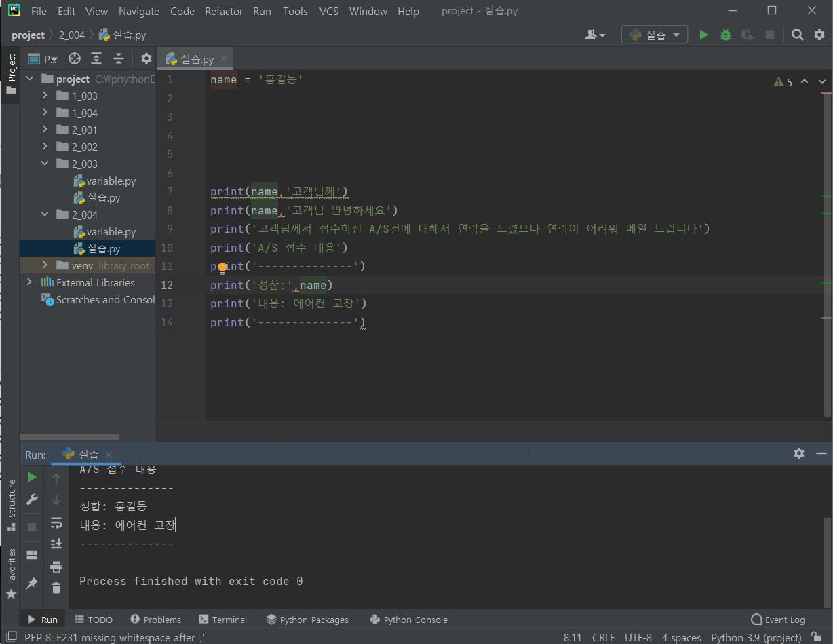Open the wrench icon in Run panel
This screenshot has height=644, width=833.
click(32, 500)
